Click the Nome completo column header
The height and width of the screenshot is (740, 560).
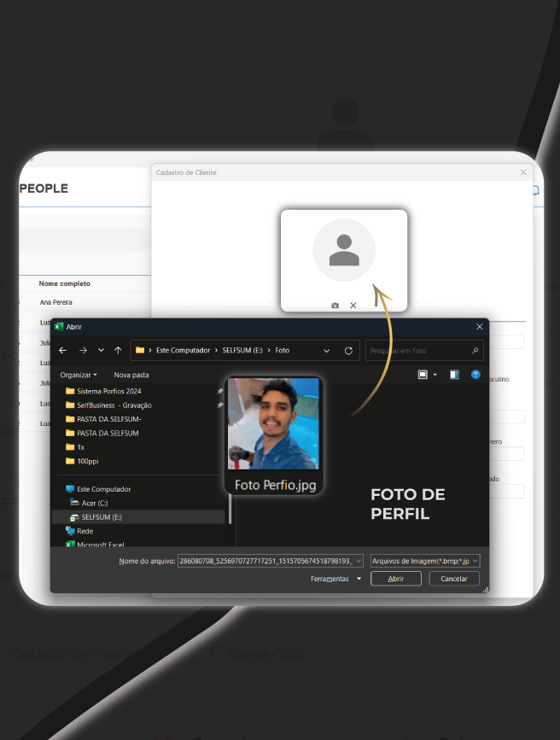[x=65, y=283]
